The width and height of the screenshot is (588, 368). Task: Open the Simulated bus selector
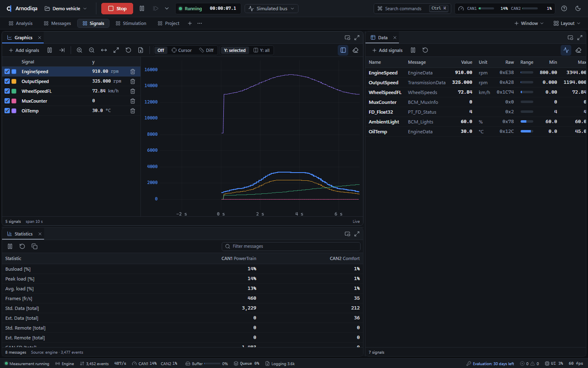(x=272, y=9)
